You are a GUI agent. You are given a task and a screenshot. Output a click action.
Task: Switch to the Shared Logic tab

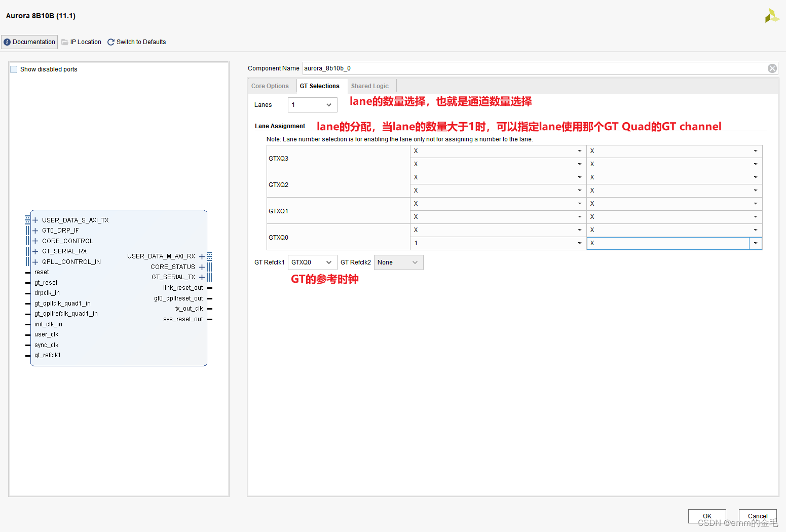click(369, 86)
